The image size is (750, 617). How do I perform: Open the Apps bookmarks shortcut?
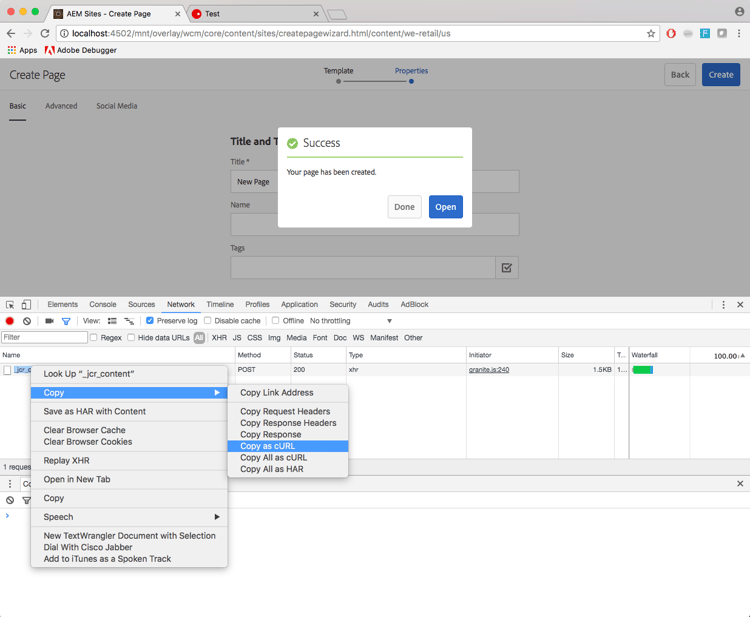point(22,50)
